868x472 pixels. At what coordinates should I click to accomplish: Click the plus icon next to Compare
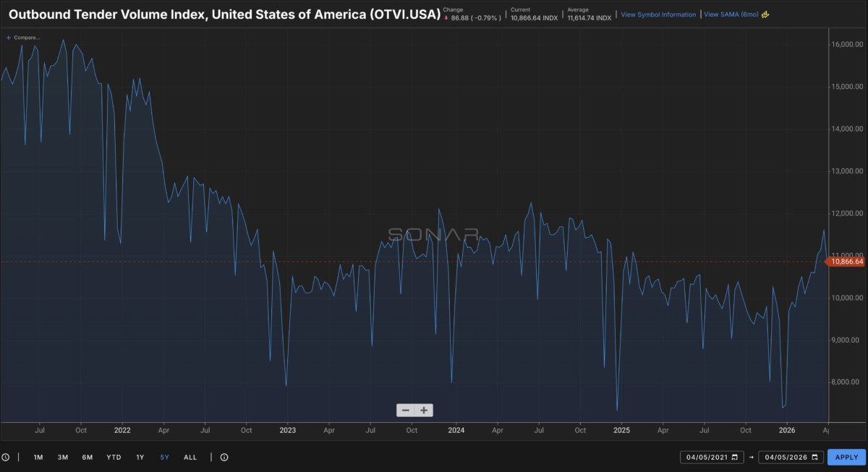click(8, 37)
